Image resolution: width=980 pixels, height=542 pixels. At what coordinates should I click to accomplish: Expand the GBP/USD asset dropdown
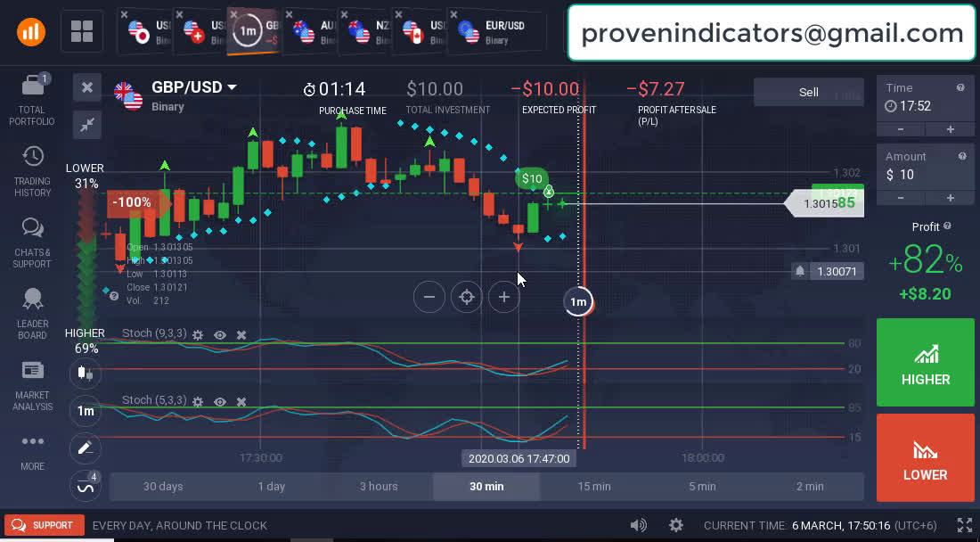click(232, 87)
